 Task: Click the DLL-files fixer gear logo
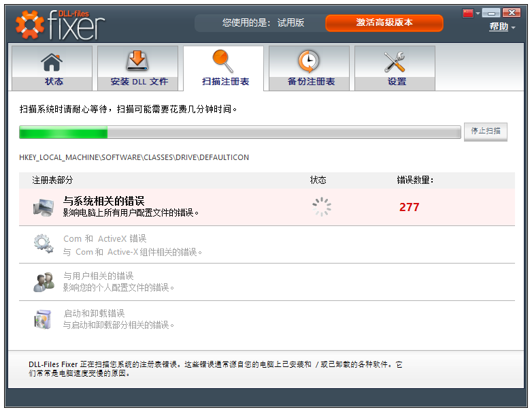(x=30, y=25)
